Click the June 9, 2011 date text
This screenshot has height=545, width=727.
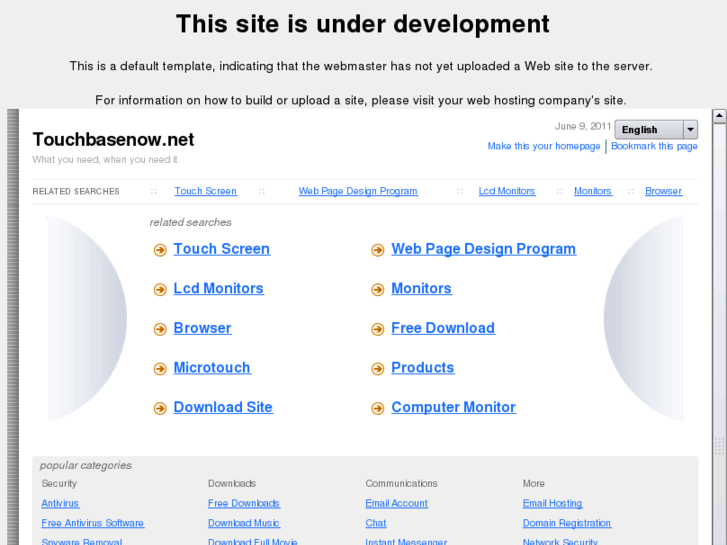[x=583, y=126]
